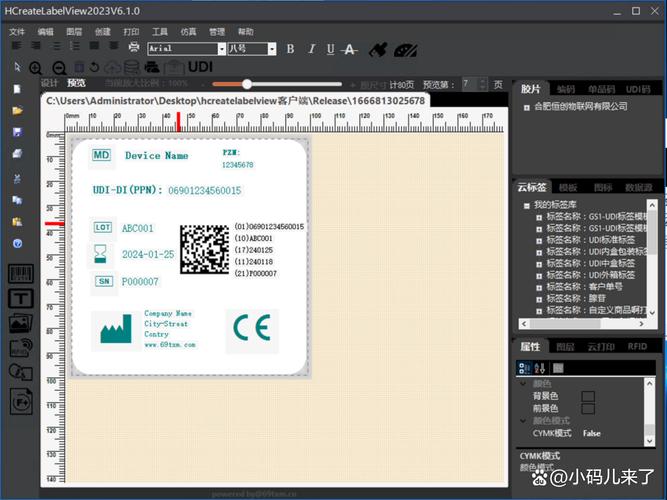The width and height of the screenshot is (667, 500).
Task: Click the paste clipboard icon
Action: pos(17,222)
